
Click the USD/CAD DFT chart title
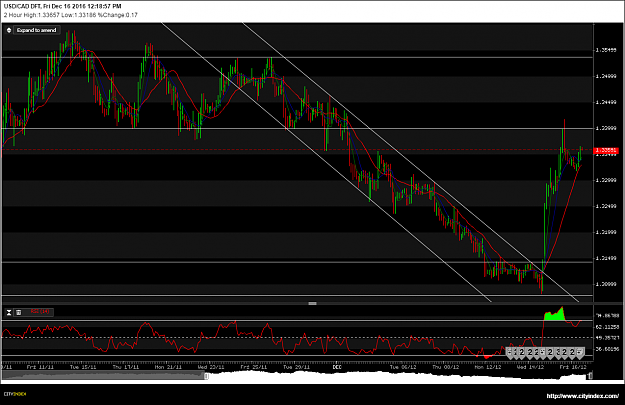tap(63, 6)
